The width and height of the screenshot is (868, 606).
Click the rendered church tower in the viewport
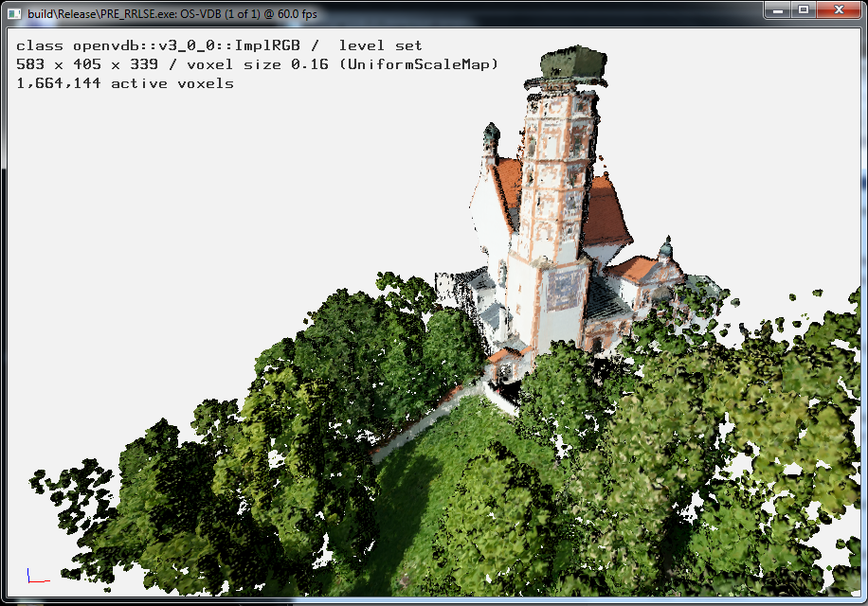pyautogui.click(x=559, y=199)
